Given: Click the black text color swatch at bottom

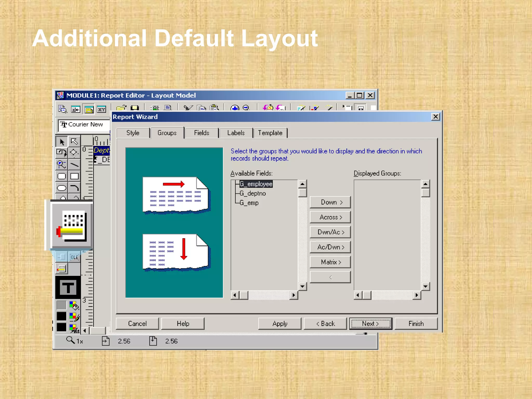Looking at the screenshot, I should [x=62, y=327].
